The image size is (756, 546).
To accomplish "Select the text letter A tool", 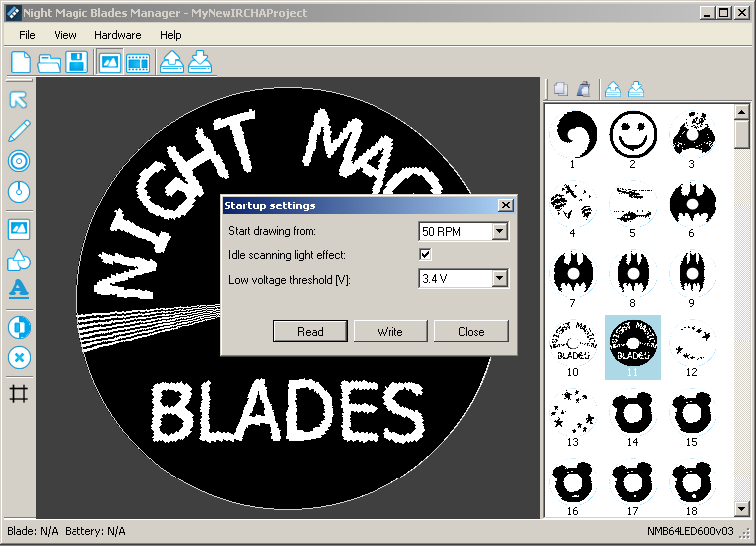I will point(19,289).
